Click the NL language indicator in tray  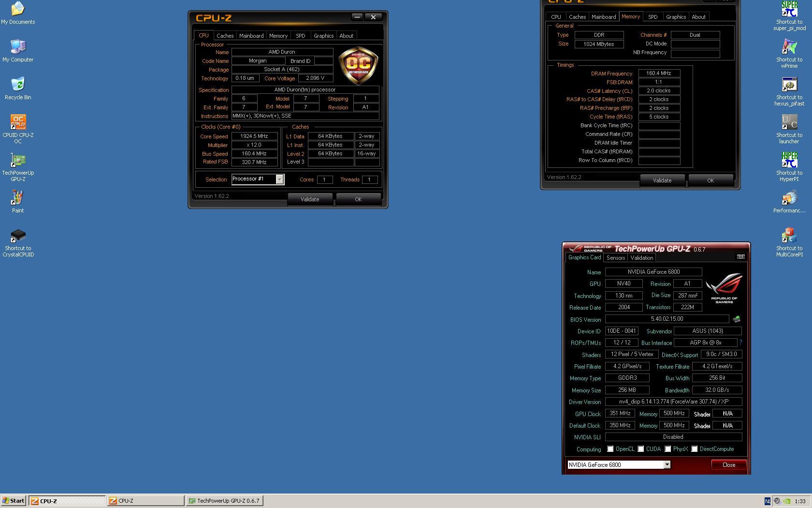768,501
